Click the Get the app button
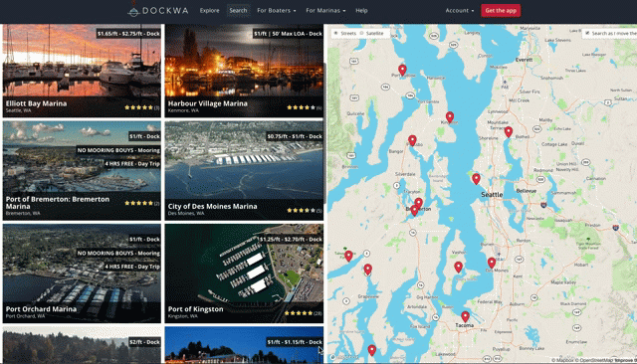637x364 pixels. [x=501, y=11]
